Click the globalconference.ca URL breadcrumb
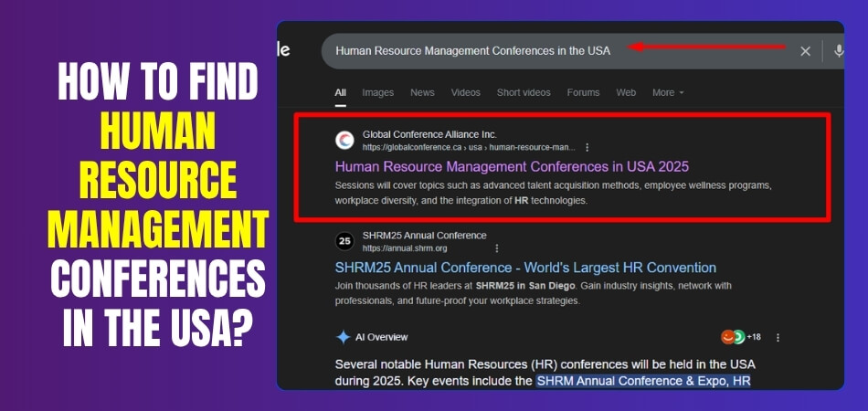This screenshot has width=868, height=411. [469, 148]
